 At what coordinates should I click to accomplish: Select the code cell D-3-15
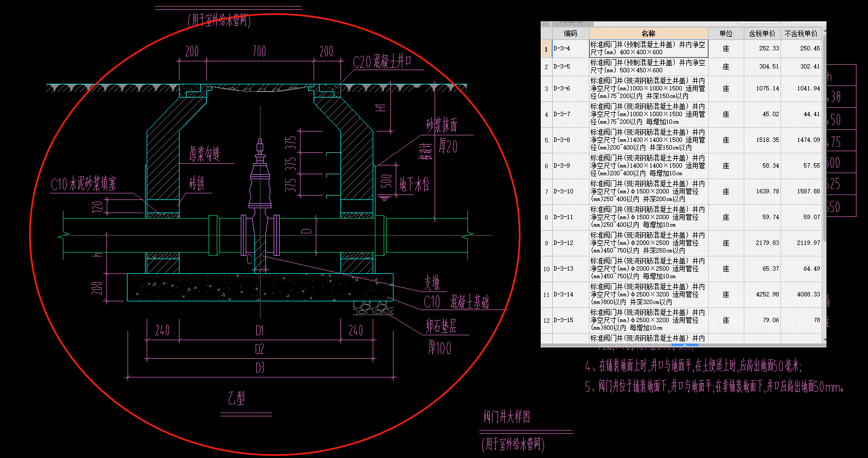coord(570,320)
